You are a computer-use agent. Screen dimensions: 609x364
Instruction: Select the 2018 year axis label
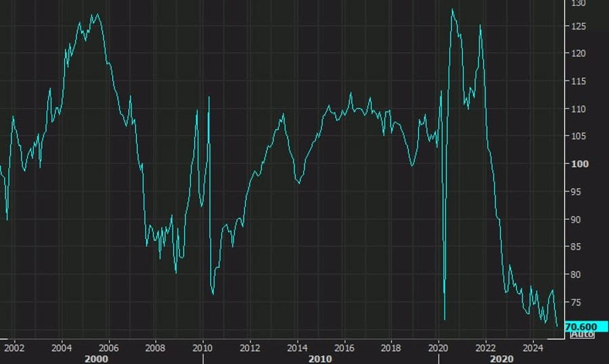(391, 348)
